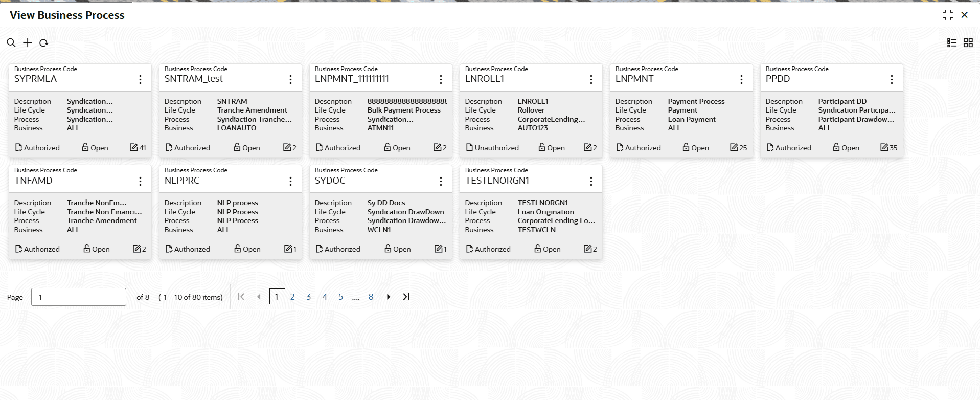The width and height of the screenshot is (980, 400).
Task: Click the Open lock icon on LNPMNT_111111111
Action: point(387,147)
